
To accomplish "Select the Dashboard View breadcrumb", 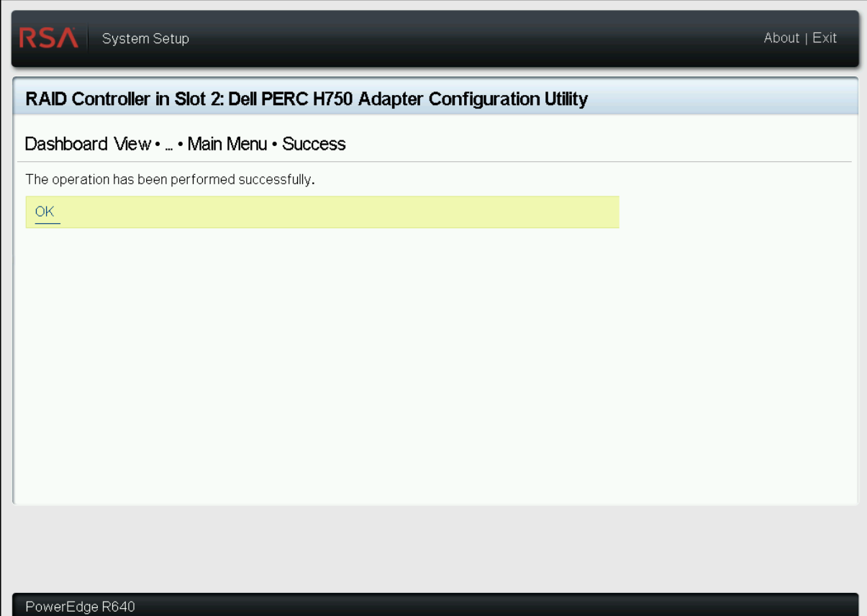I will [x=88, y=144].
